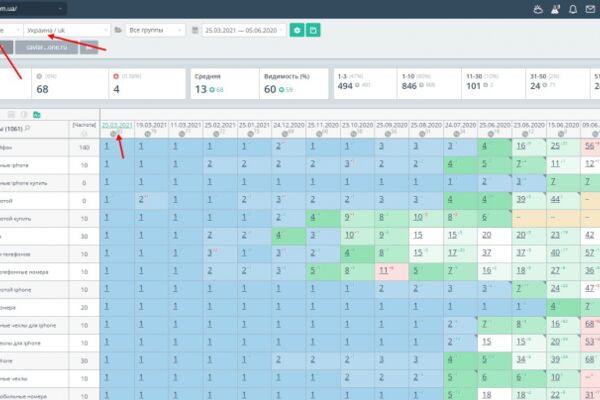
Task: Open the 25.03.2021 date column link
Action: pyautogui.click(x=117, y=125)
